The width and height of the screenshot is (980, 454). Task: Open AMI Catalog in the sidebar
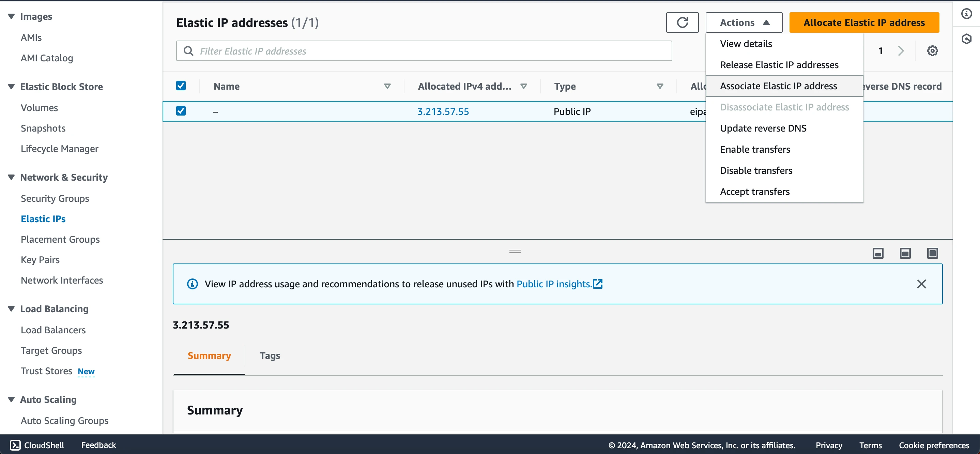pyautogui.click(x=47, y=58)
